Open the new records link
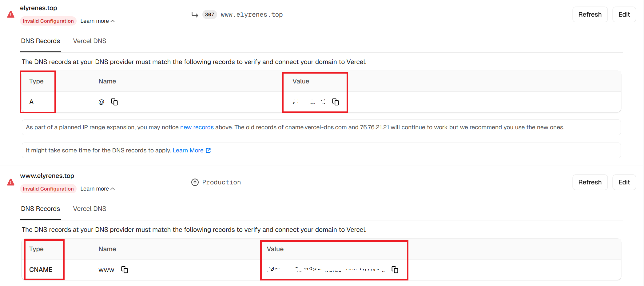 (197, 127)
